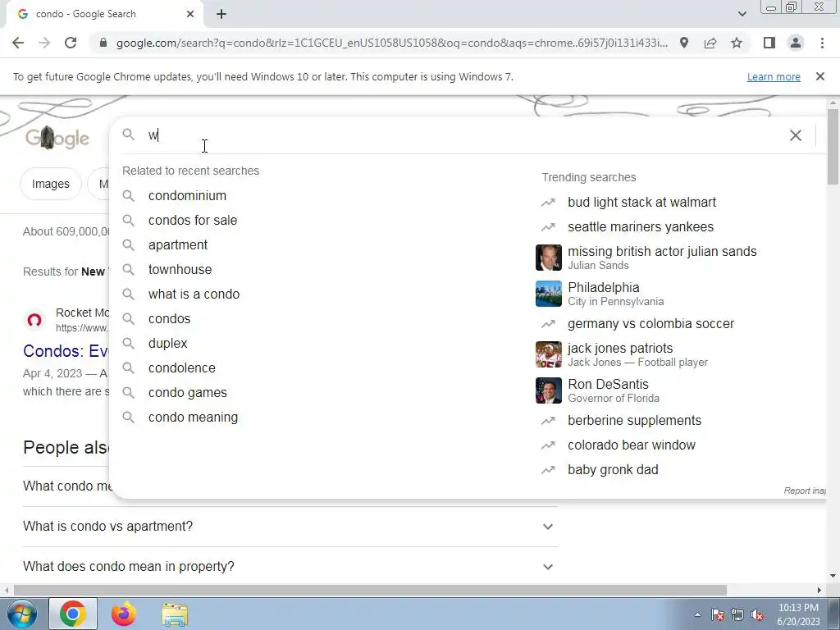Click Chrome icon in the taskbar
This screenshot has height=630, width=840.
click(x=73, y=614)
